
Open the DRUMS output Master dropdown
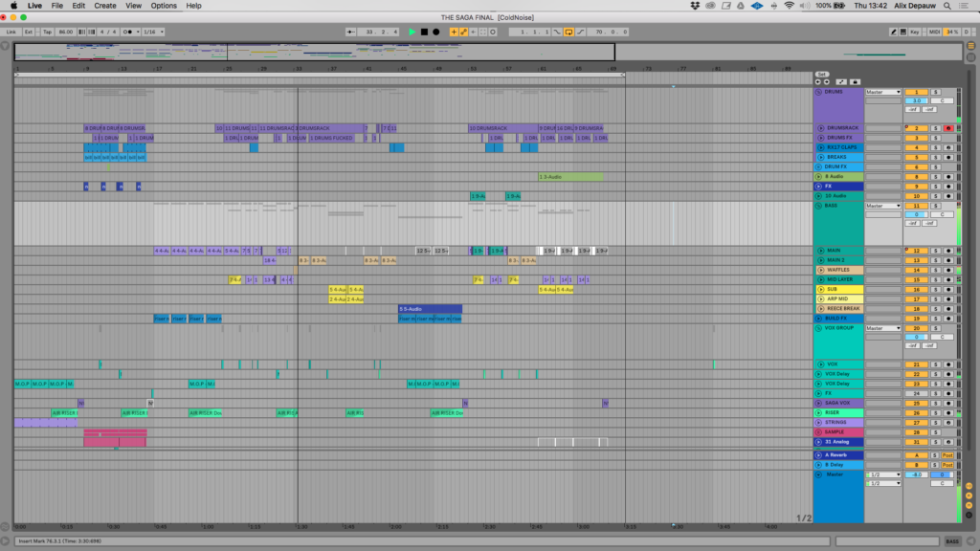[882, 92]
